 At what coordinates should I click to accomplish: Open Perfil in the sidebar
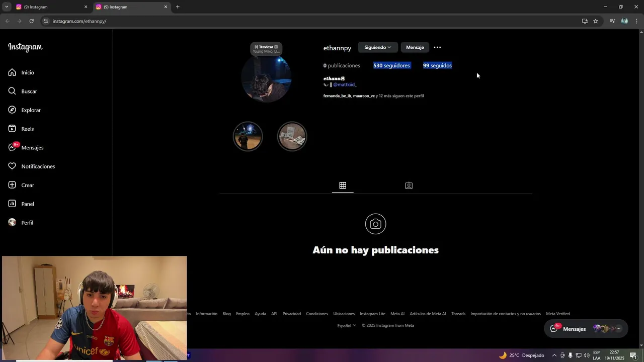21,223
